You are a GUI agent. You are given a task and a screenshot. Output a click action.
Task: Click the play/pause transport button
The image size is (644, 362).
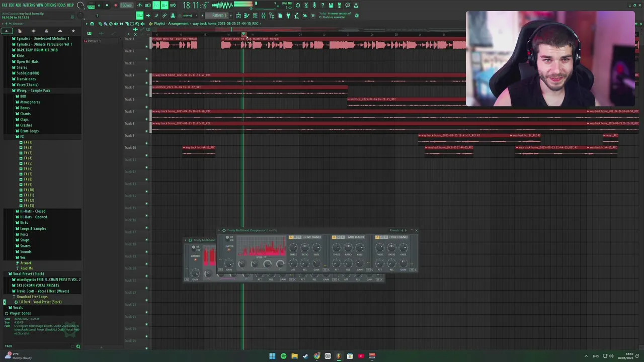(x=99, y=5)
